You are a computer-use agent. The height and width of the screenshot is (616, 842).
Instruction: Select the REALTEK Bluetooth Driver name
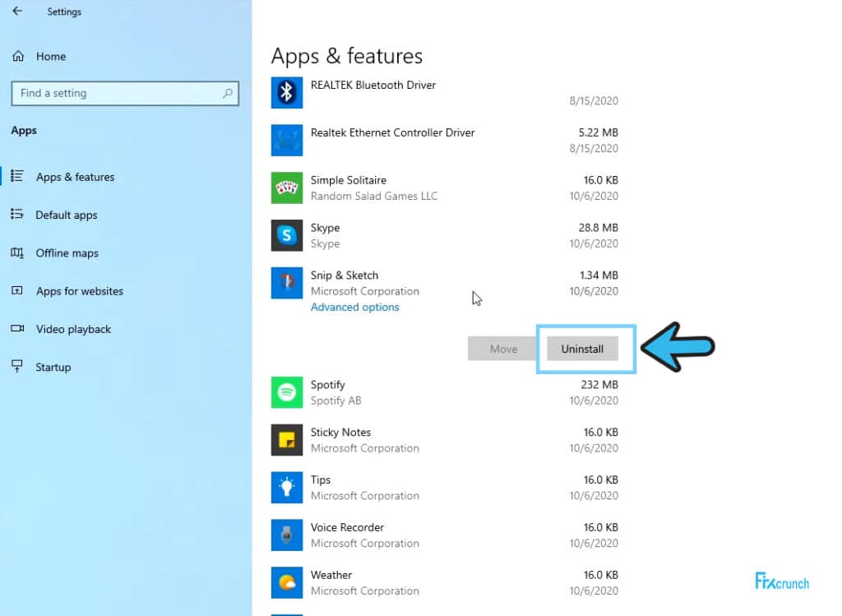[x=373, y=85]
